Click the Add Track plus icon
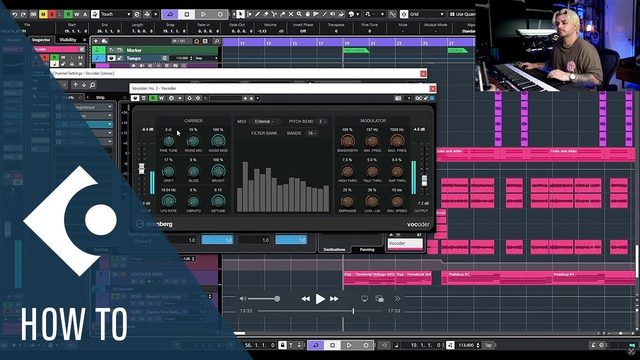This screenshot has width=640, height=360. 96,41
